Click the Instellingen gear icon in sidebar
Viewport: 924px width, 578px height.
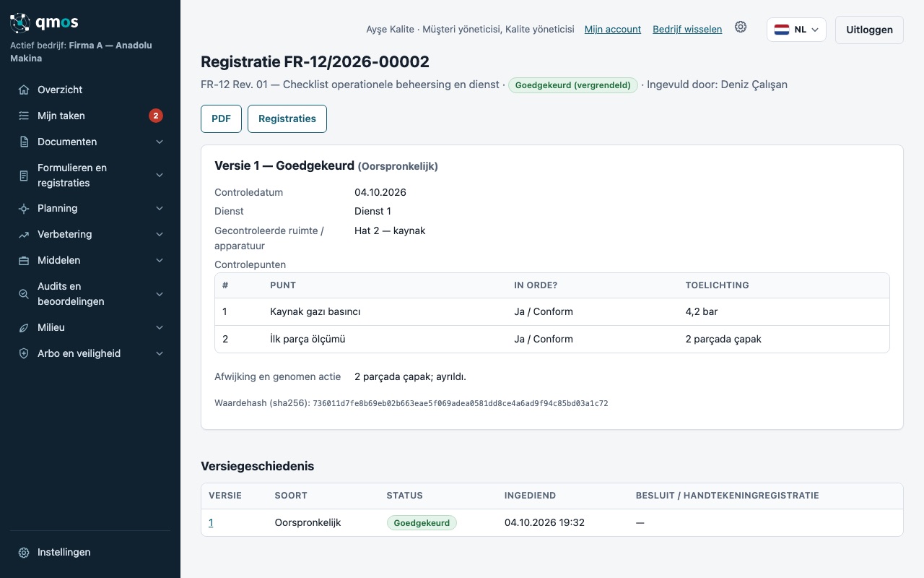[x=24, y=552]
